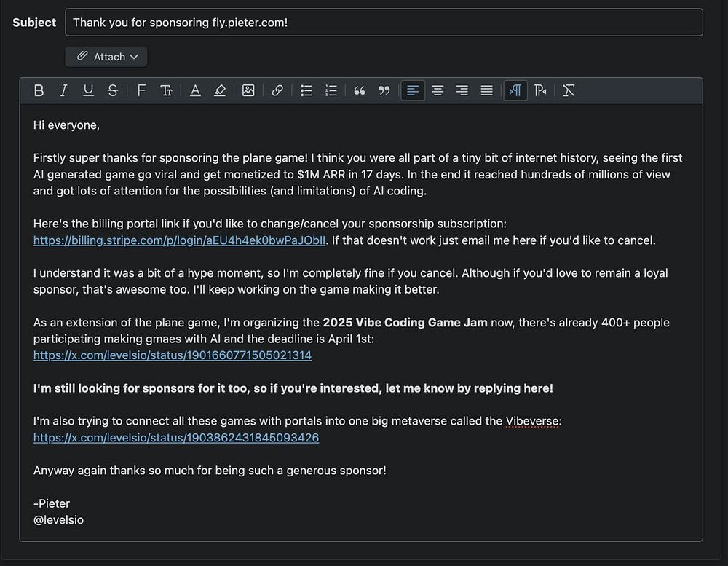Open the levelsio status 1903862431845093426 link
The image size is (728, 566).
(x=176, y=437)
